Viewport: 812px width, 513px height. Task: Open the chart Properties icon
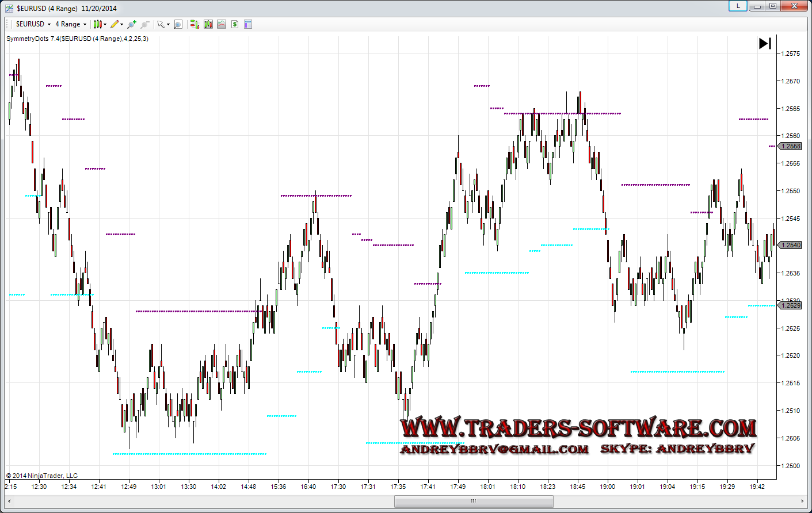click(248, 24)
